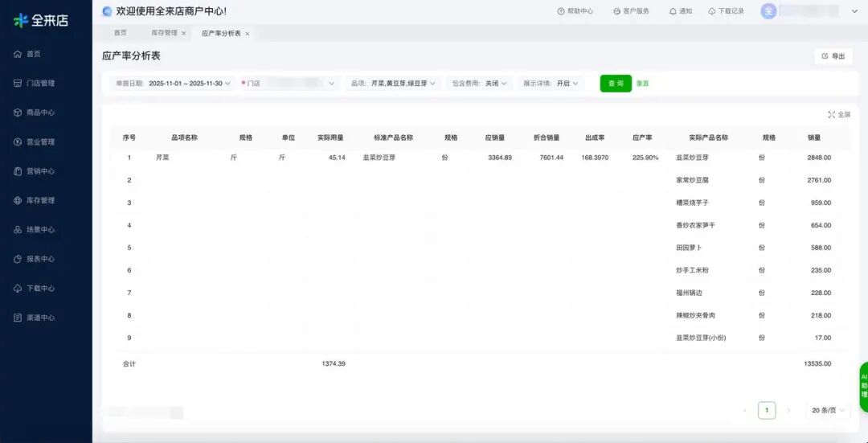Click the 糟菜烧芋子 product cell

[x=692, y=203]
